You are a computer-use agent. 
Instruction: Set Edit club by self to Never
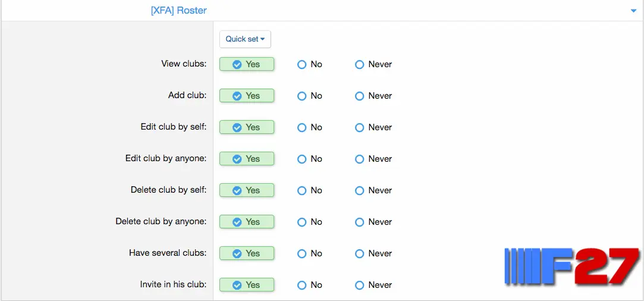(373, 128)
